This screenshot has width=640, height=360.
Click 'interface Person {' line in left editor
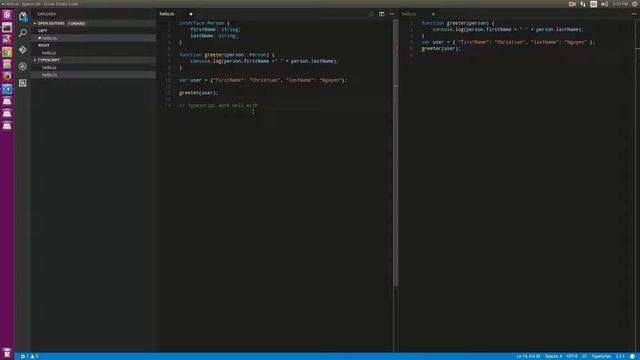pos(204,23)
